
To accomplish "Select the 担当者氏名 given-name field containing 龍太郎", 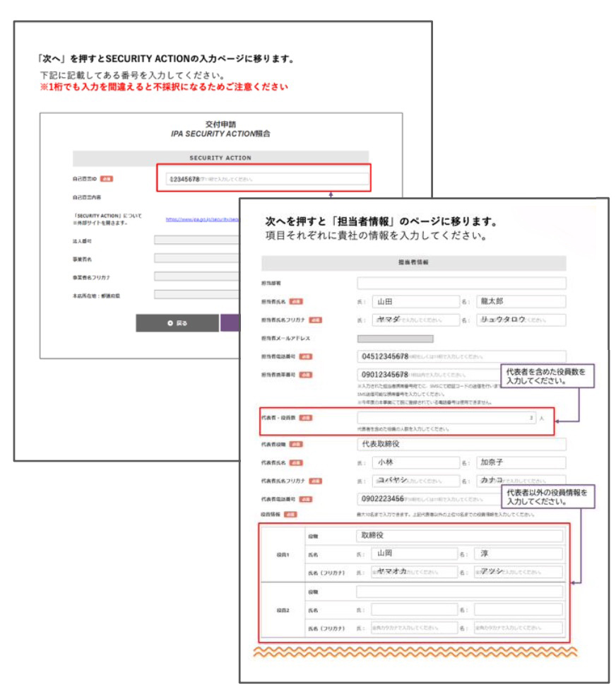I will 521,301.
